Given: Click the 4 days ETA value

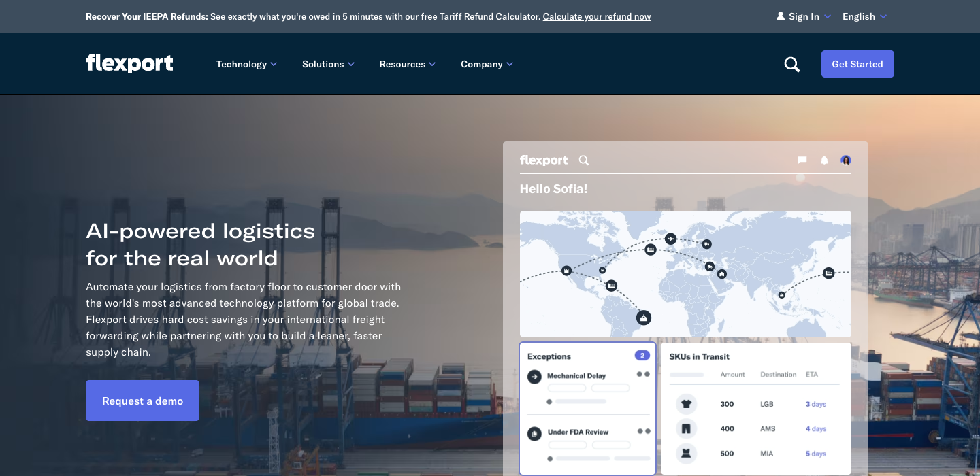Looking at the screenshot, I should (816, 429).
